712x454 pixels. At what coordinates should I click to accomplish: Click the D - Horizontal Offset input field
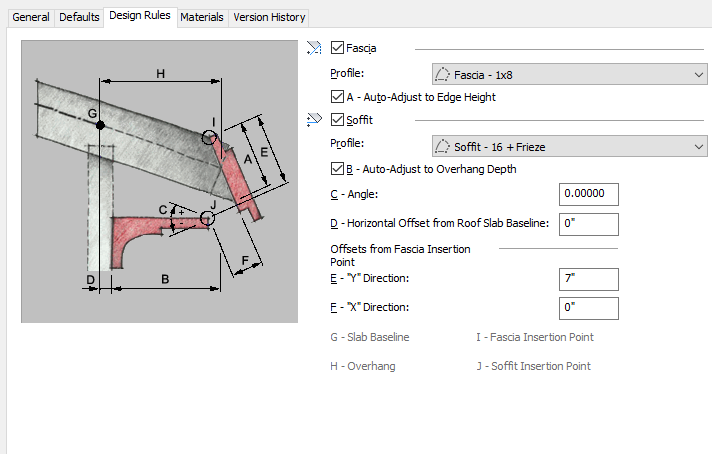click(588, 224)
